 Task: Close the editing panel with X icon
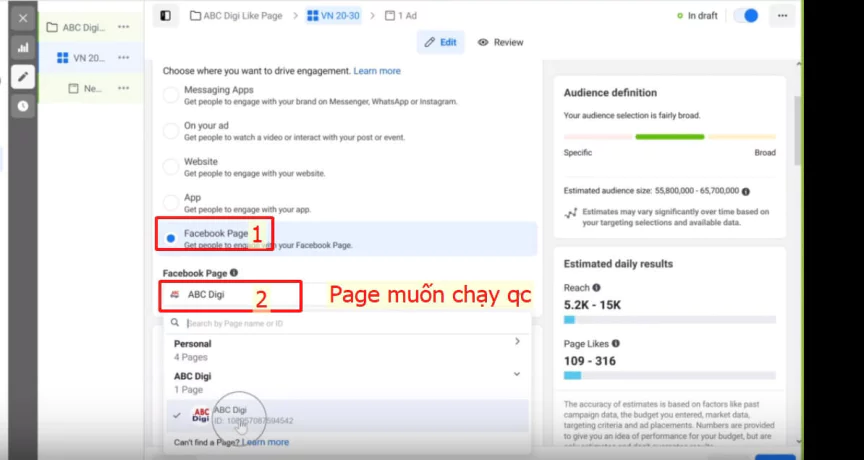coord(23,18)
